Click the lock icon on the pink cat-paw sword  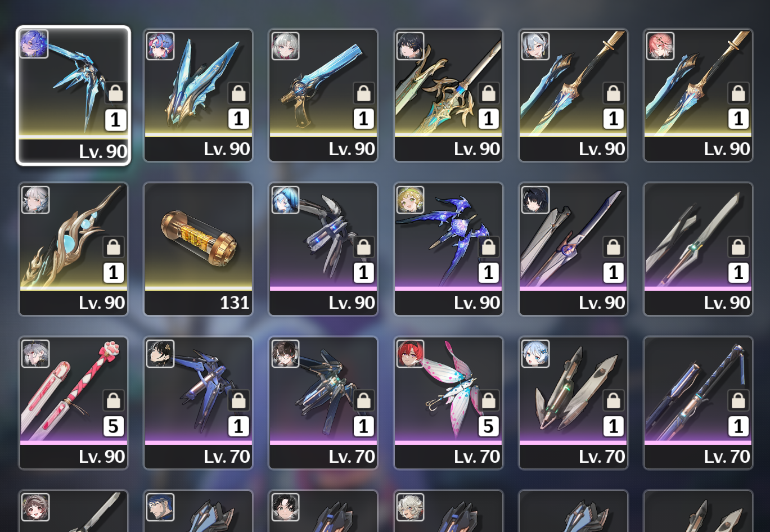pyautogui.click(x=114, y=401)
